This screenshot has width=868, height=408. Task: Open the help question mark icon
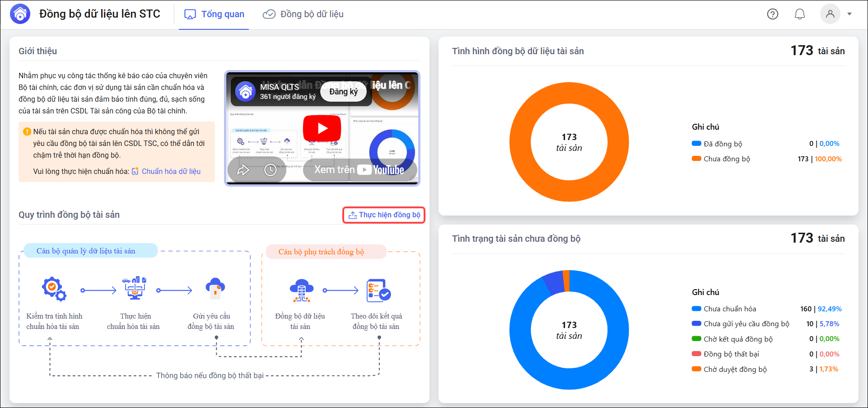pyautogui.click(x=773, y=14)
